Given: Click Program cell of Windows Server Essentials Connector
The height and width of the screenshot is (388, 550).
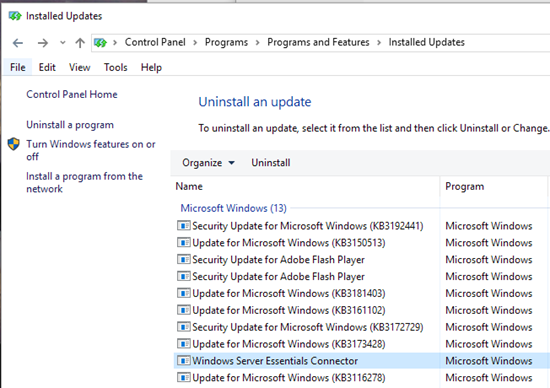Looking at the screenshot, I should tap(489, 360).
